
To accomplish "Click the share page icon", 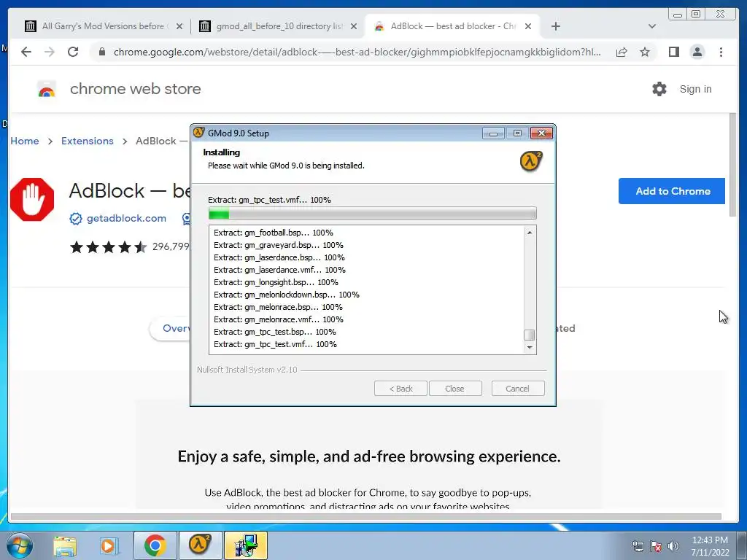I will [622, 52].
